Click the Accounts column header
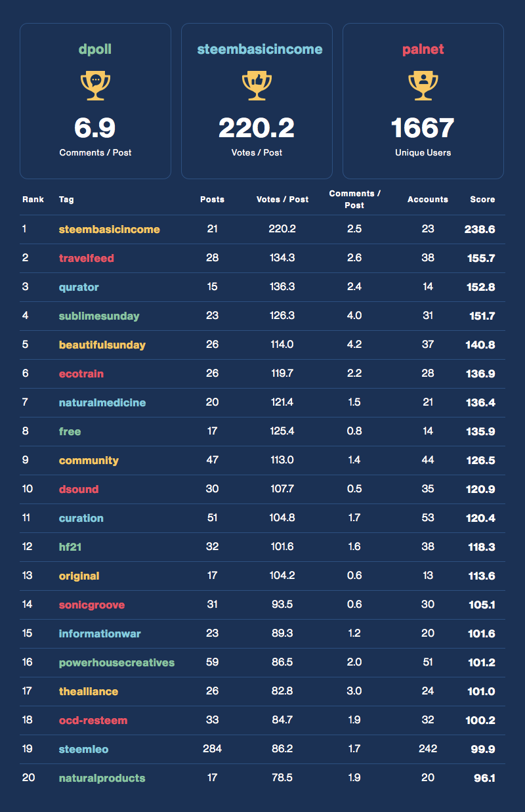The width and height of the screenshot is (525, 812). click(x=427, y=199)
